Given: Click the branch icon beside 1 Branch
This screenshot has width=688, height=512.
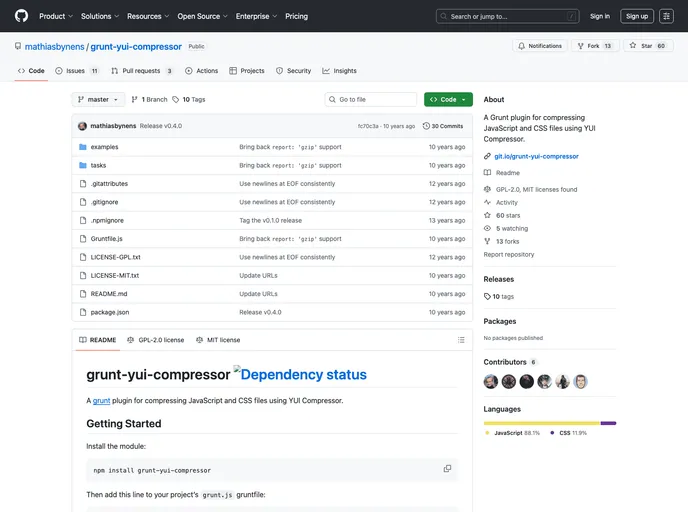Looking at the screenshot, I should 134,100.
